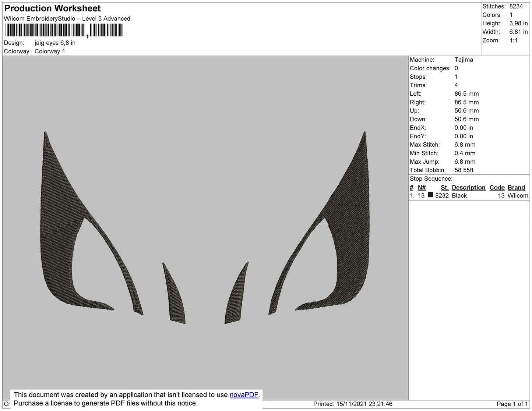Click the Stop Sequence heading
Viewport: 532px width, 411px height.
431,179
